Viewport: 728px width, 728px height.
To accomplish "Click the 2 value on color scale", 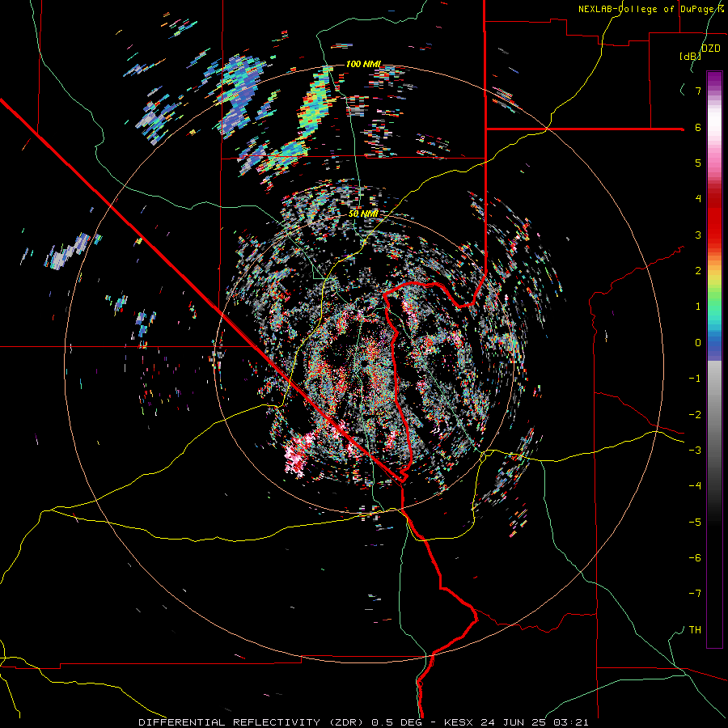I will point(698,271).
